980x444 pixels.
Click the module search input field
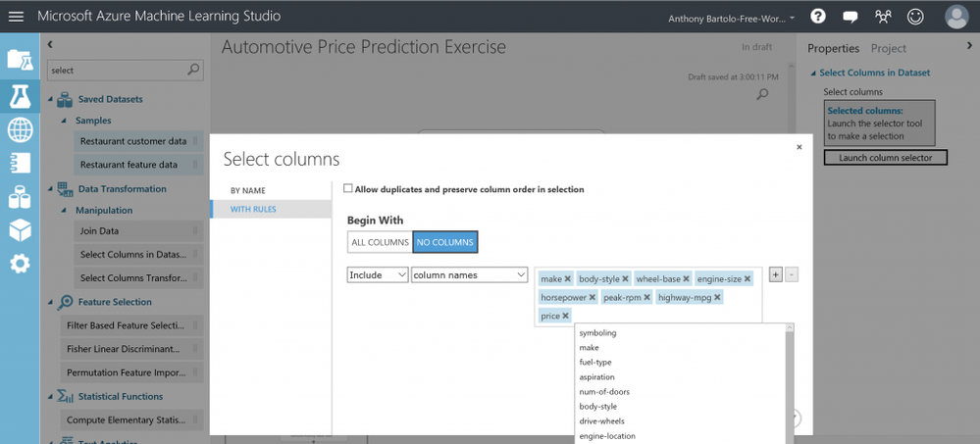(x=116, y=71)
